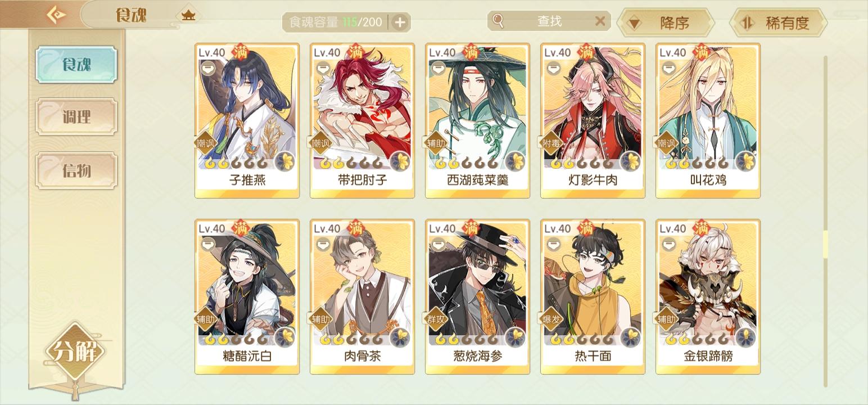Select the 信物 tab in sidebar
The width and height of the screenshot is (868, 405).
tap(76, 170)
